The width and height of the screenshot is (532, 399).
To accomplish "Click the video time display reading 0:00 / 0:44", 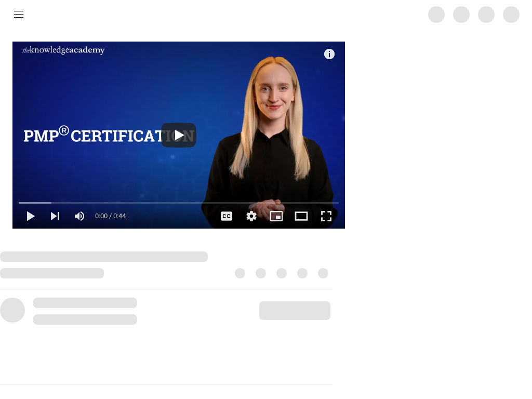I will tap(110, 216).
